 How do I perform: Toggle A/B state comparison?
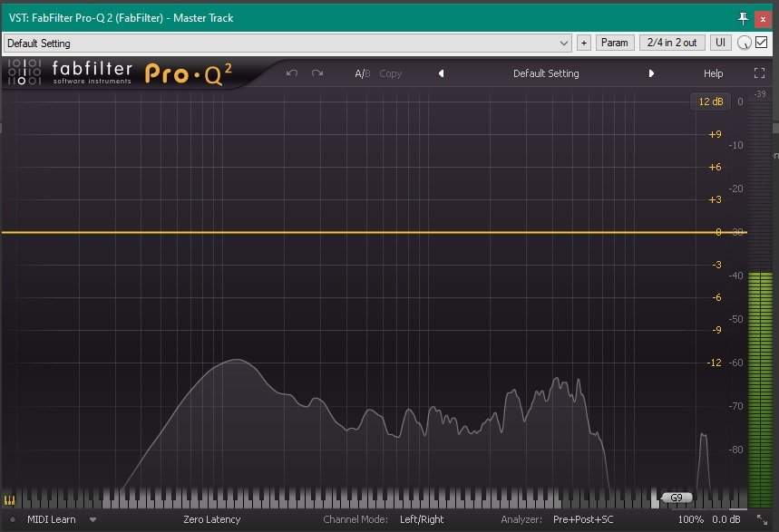tap(362, 73)
